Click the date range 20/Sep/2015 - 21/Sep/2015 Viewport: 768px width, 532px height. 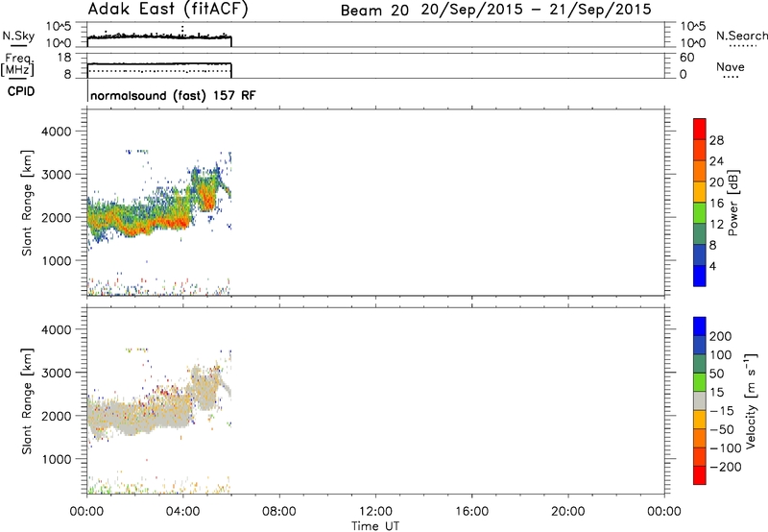pyautogui.click(x=537, y=10)
